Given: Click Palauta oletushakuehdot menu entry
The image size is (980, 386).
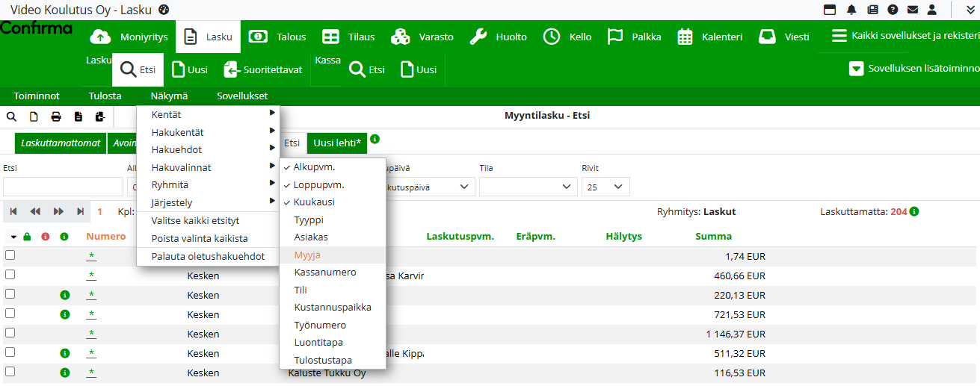Looking at the screenshot, I should pos(208,256).
